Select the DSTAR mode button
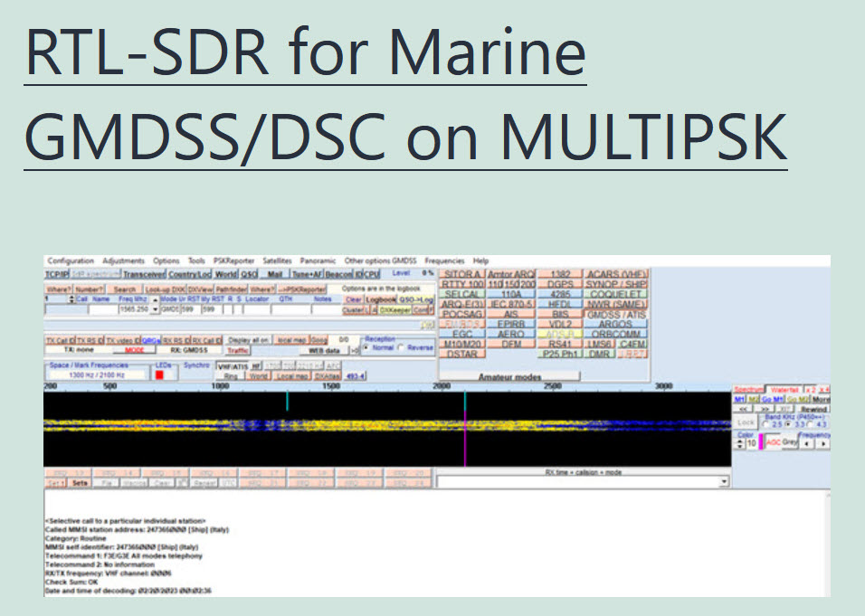 [x=461, y=354]
